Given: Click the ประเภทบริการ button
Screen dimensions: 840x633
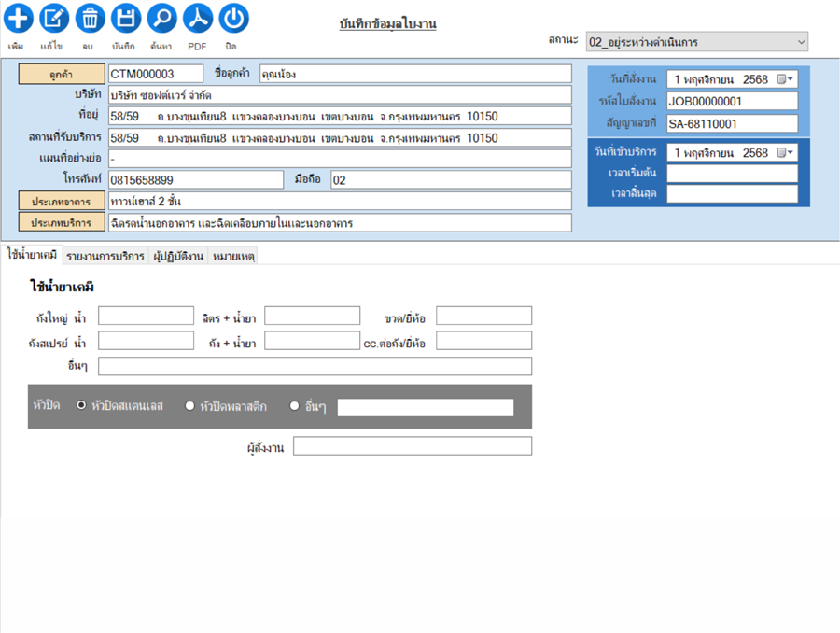Looking at the screenshot, I should pyautogui.click(x=62, y=223).
